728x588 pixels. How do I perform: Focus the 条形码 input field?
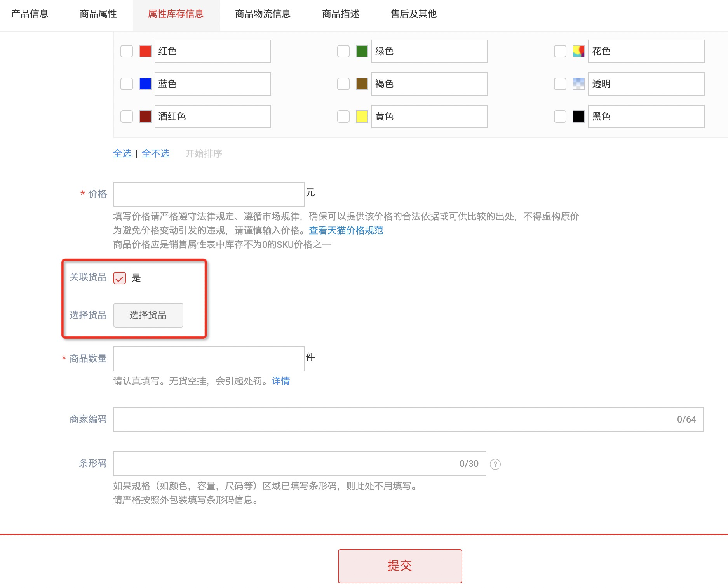coord(300,464)
